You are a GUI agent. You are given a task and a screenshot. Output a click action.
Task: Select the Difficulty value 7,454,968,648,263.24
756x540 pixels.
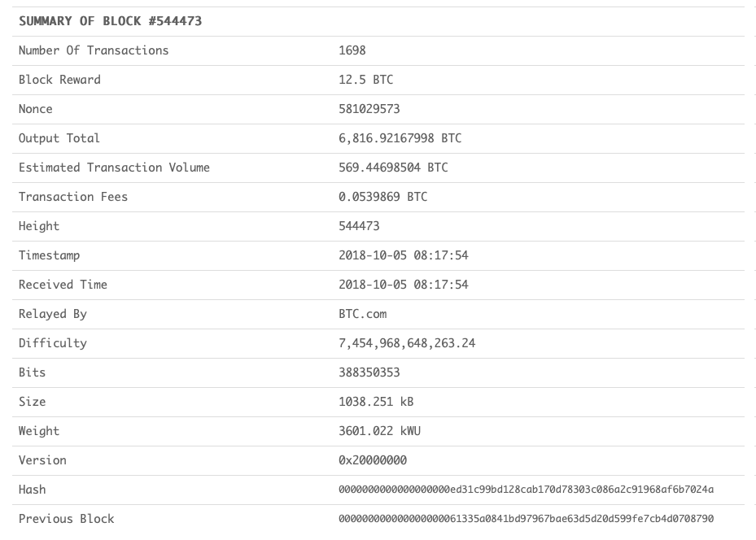tap(407, 343)
